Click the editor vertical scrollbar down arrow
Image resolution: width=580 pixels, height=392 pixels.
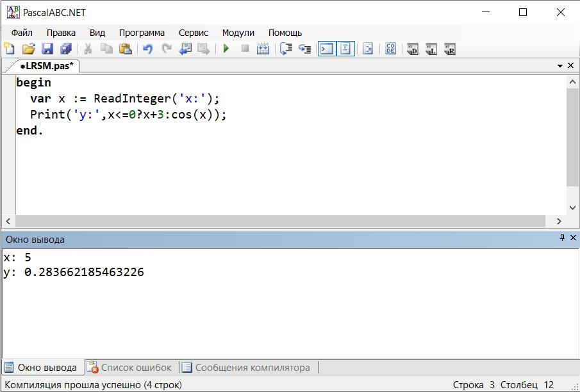pos(572,208)
